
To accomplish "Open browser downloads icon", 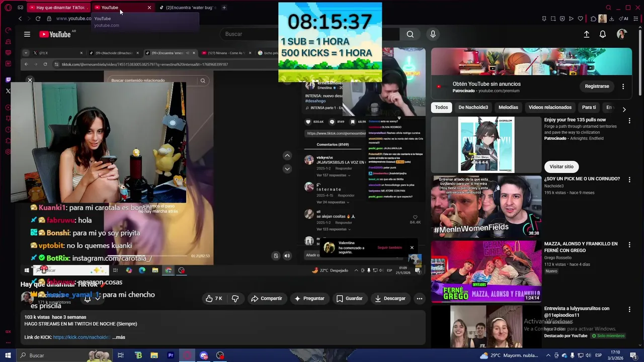I will click(x=611, y=19).
